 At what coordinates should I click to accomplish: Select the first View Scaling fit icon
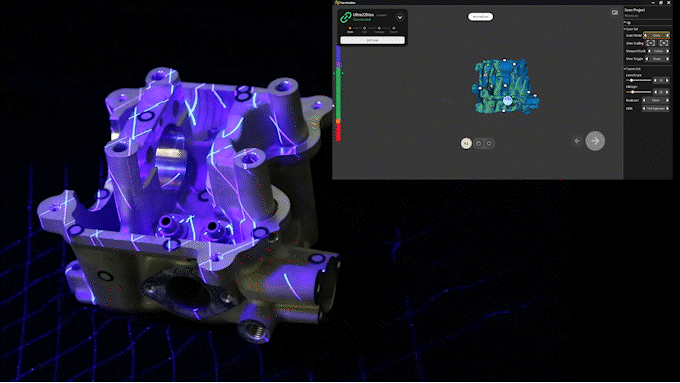coord(651,43)
